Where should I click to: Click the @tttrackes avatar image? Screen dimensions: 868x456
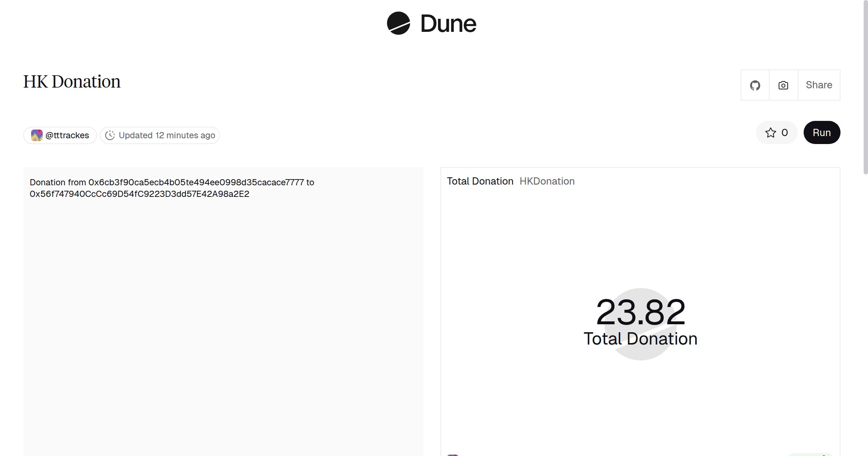(37, 135)
